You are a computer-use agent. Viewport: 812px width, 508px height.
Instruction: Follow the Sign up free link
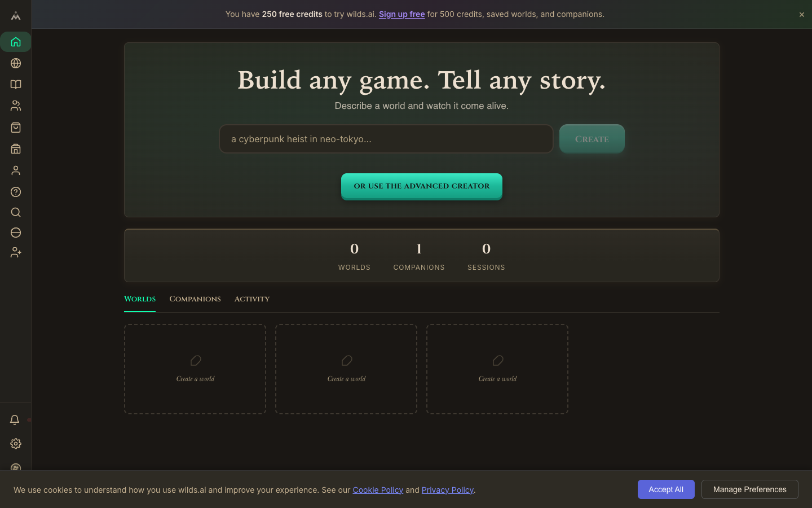click(401, 14)
